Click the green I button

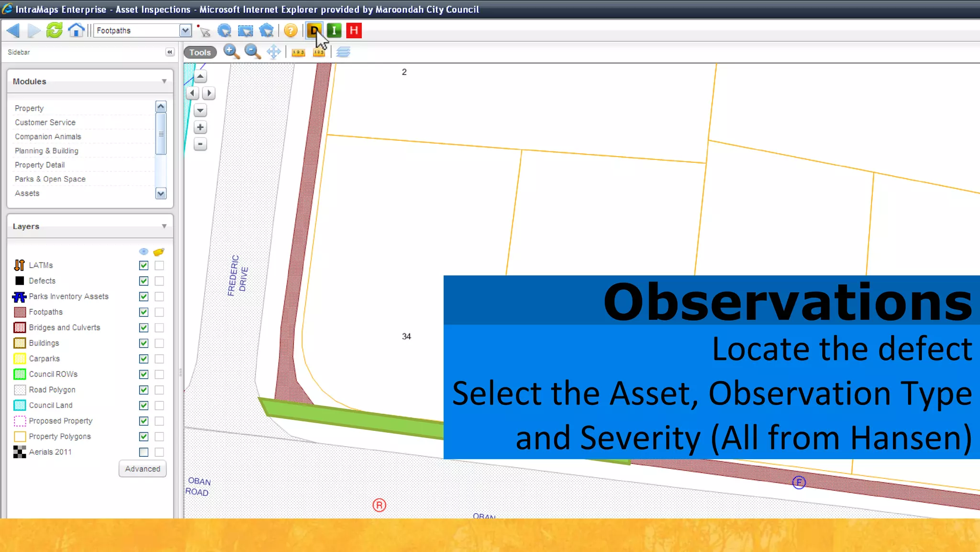point(334,31)
